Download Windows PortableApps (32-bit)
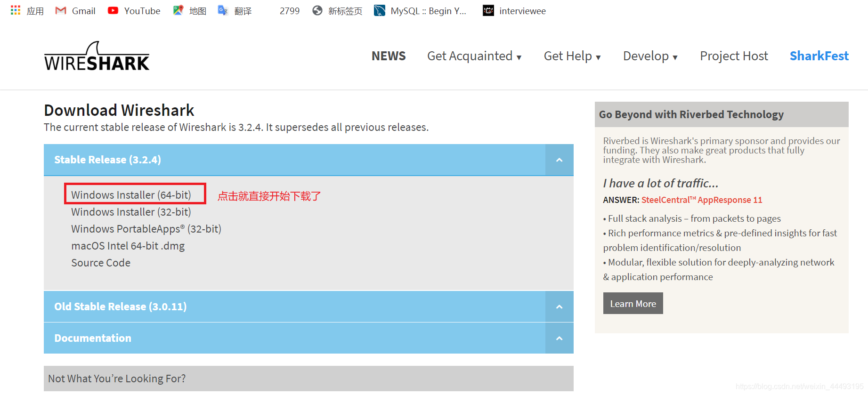 (x=146, y=229)
